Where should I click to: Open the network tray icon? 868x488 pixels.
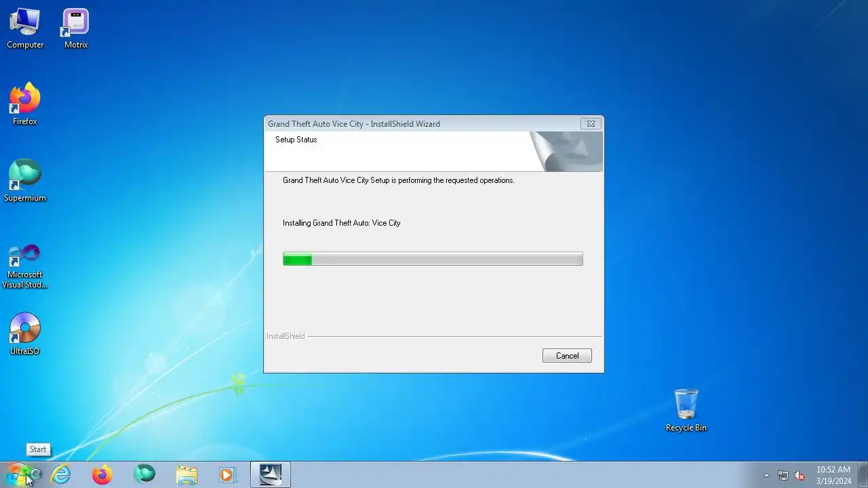[x=783, y=475]
